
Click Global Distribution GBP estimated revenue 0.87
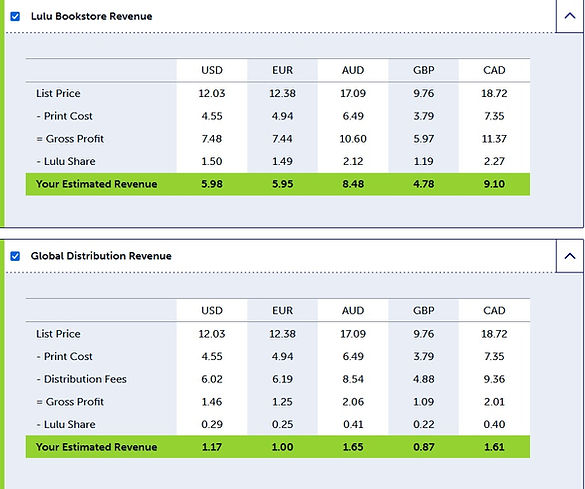click(423, 447)
